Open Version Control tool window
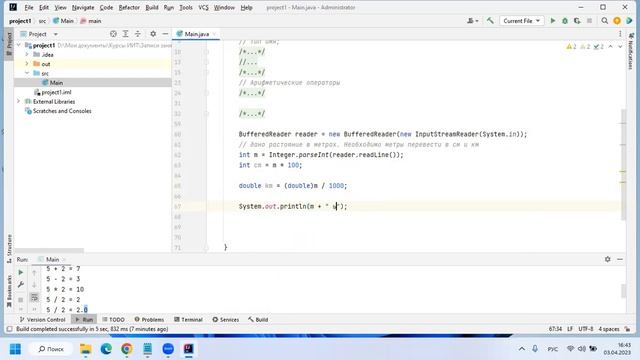The image size is (640, 360). click(x=42, y=319)
